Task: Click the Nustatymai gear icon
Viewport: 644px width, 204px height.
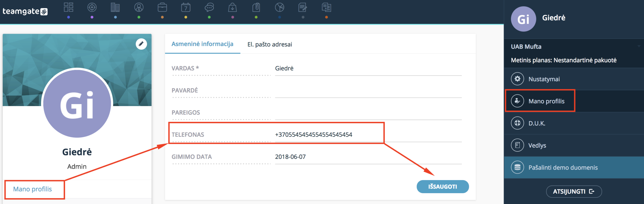Action: click(x=517, y=79)
